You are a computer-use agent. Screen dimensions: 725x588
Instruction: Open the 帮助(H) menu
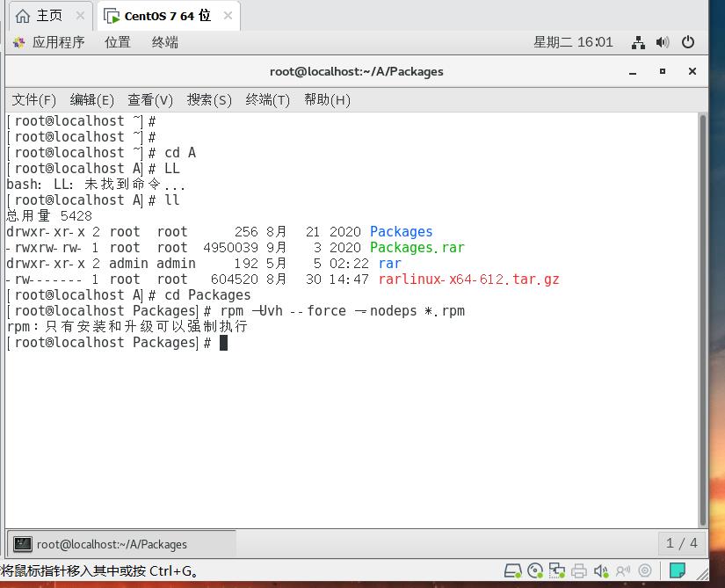click(327, 100)
